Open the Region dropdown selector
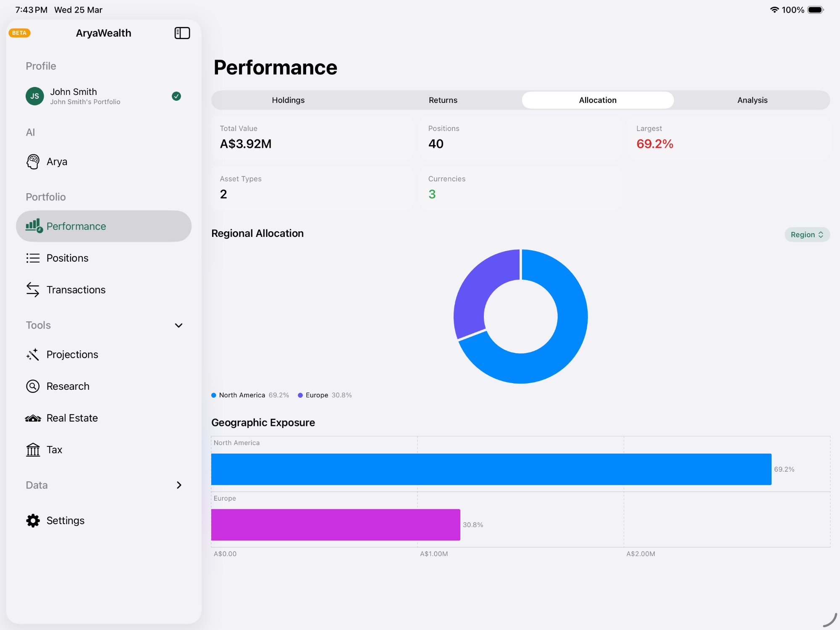This screenshot has width=840, height=630. tap(807, 235)
